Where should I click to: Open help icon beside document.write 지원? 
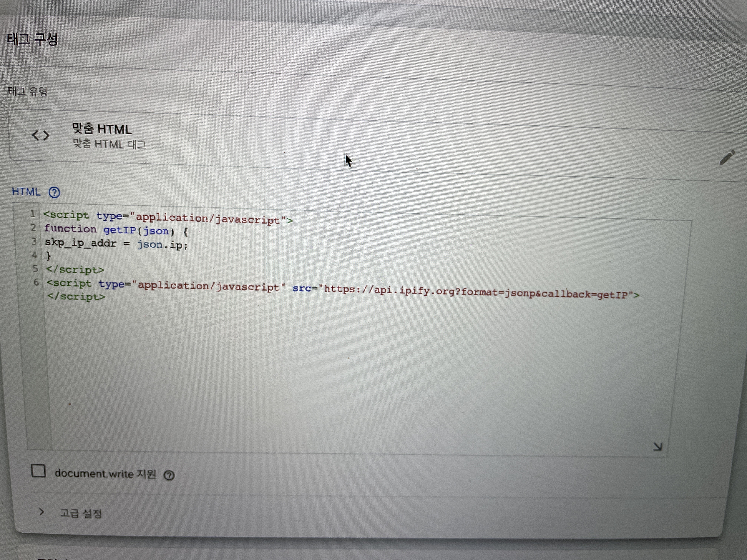click(x=169, y=475)
